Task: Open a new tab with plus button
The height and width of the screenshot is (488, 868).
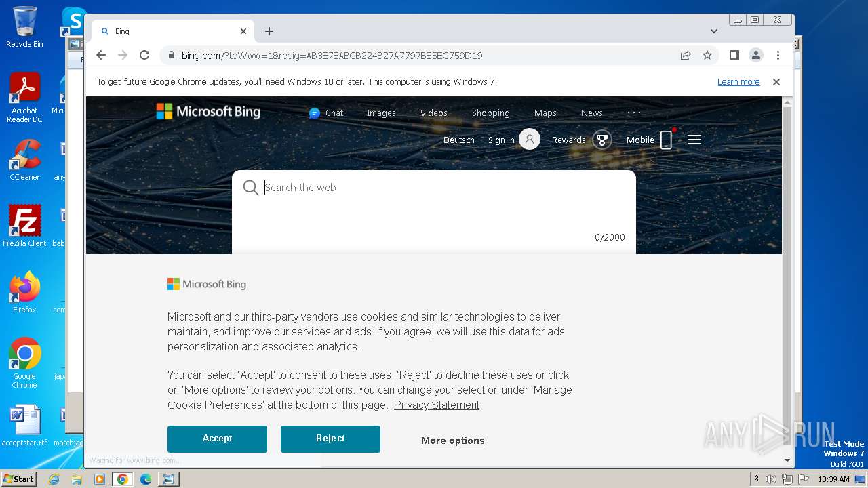Action: pos(269,31)
